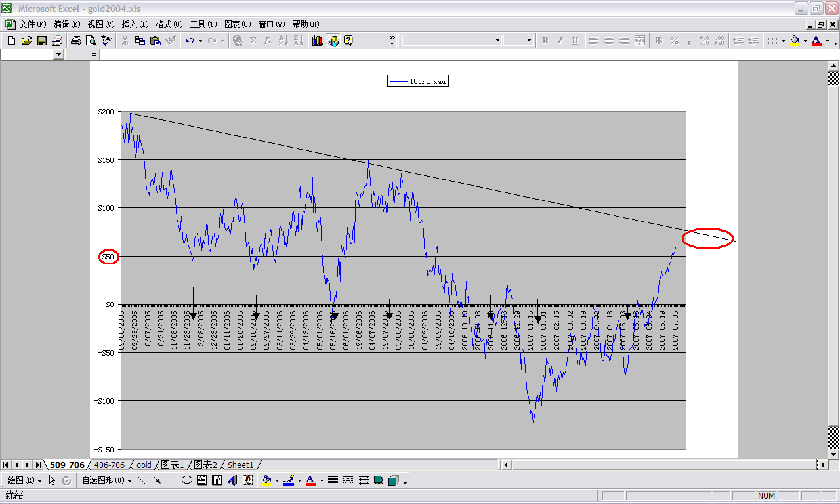The height and width of the screenshot is (504, 840).
Task: Open the 自选图形 AutoShapes menu
Action: click(x=105, y=480)
